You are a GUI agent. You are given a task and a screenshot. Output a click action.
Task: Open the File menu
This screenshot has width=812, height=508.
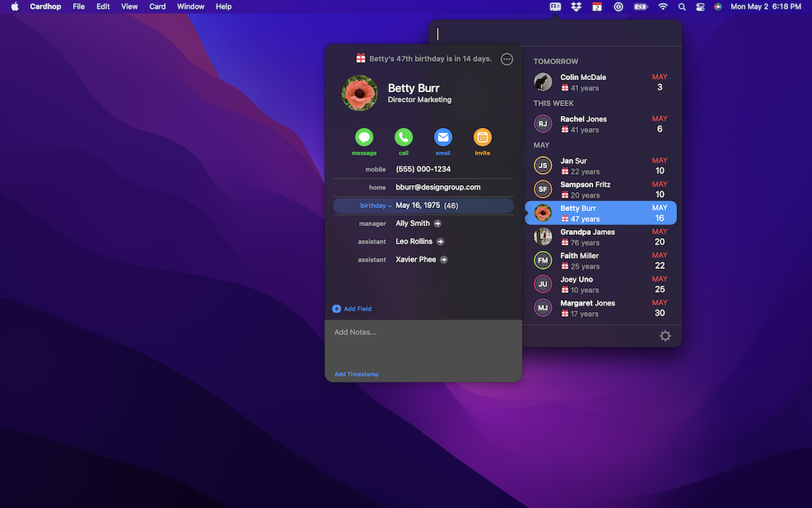pyautogui.click(x=79, y=6)
